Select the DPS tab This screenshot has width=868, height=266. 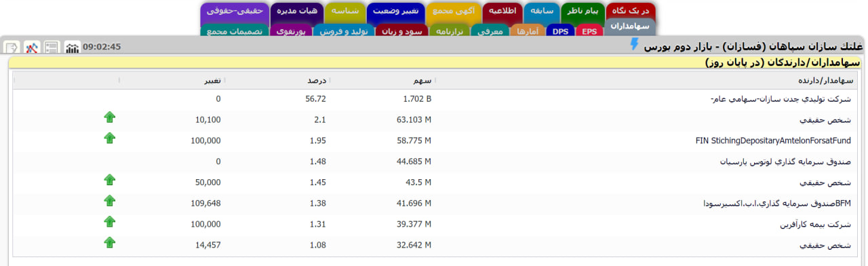point(561,31)
